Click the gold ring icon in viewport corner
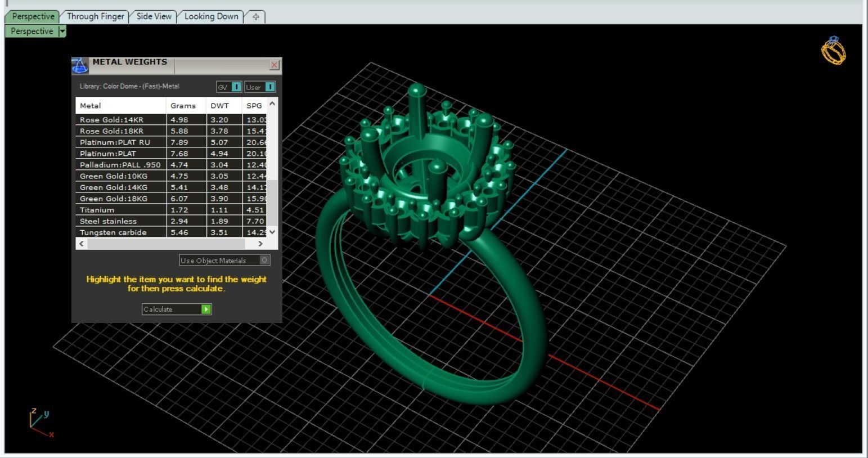This screenshot has width=868, height=458. 833,51
